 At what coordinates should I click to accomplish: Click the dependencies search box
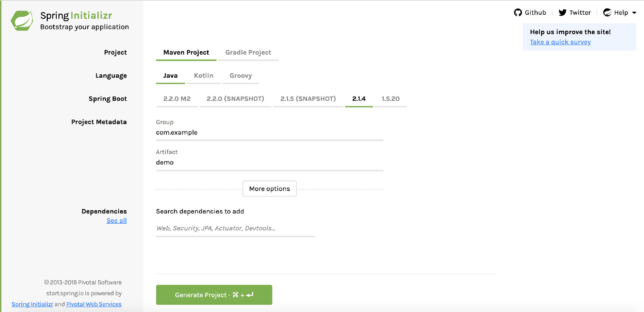[235, 228]
